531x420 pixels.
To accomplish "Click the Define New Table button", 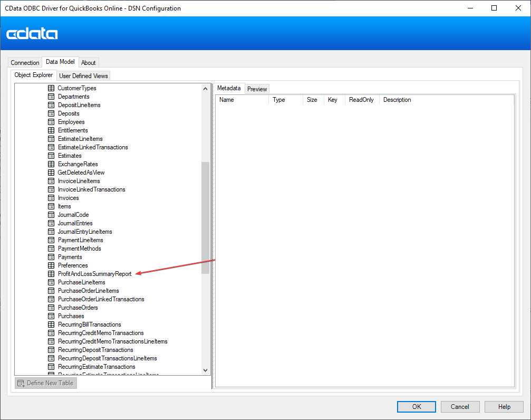I will (46, 383).
